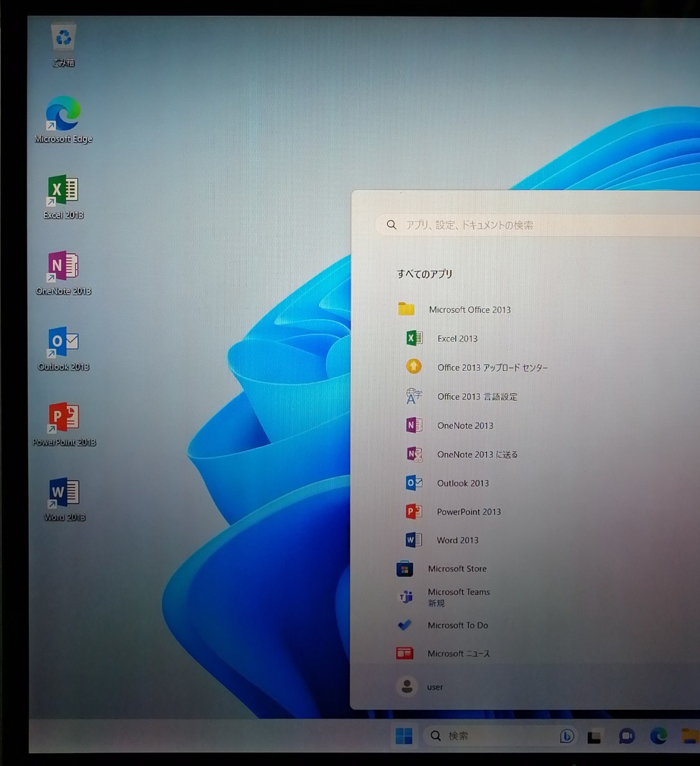Click the すべてのアプリ heading

[x=424, y=274]
